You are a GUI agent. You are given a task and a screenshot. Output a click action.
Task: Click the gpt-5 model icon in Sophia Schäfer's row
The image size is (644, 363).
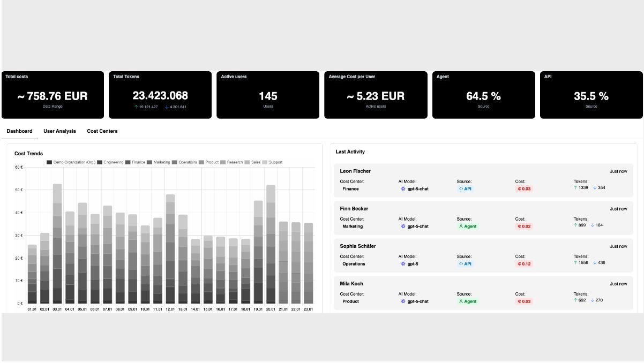[x=403, y=263]
